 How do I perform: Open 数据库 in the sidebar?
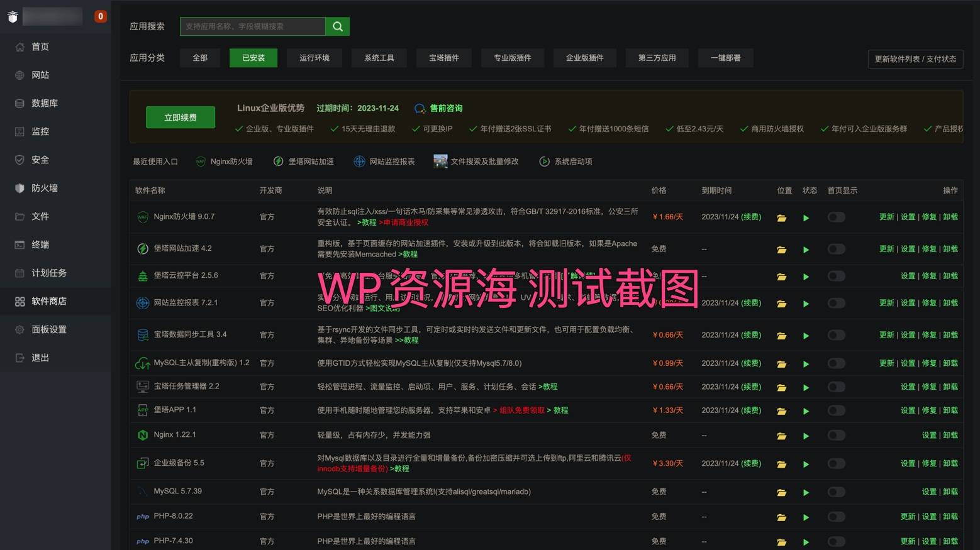[x=45, y=103]
